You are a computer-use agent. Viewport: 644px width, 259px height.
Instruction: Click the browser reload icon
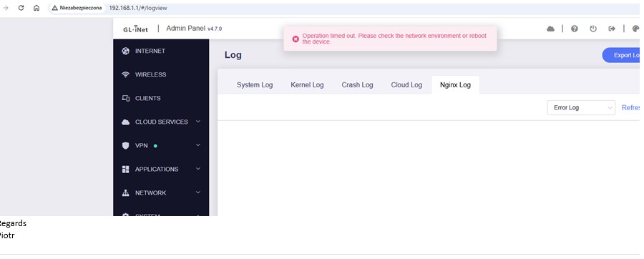point(21,8)
